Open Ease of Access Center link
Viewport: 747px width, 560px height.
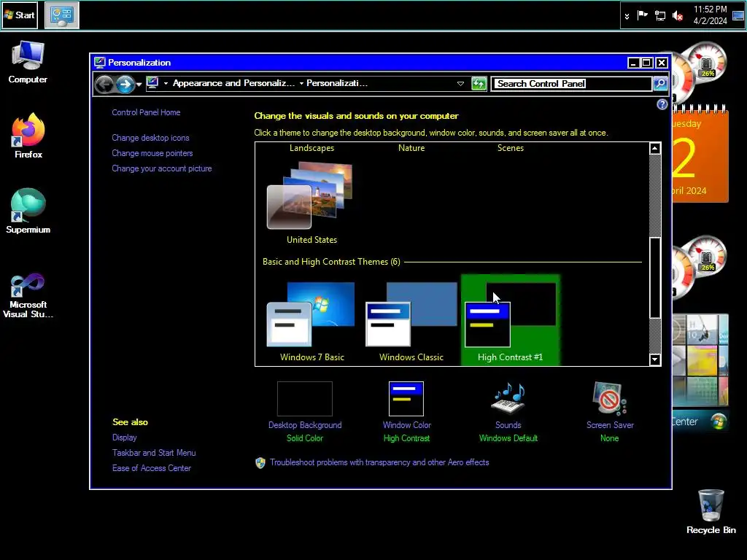[x=152, y=468]
